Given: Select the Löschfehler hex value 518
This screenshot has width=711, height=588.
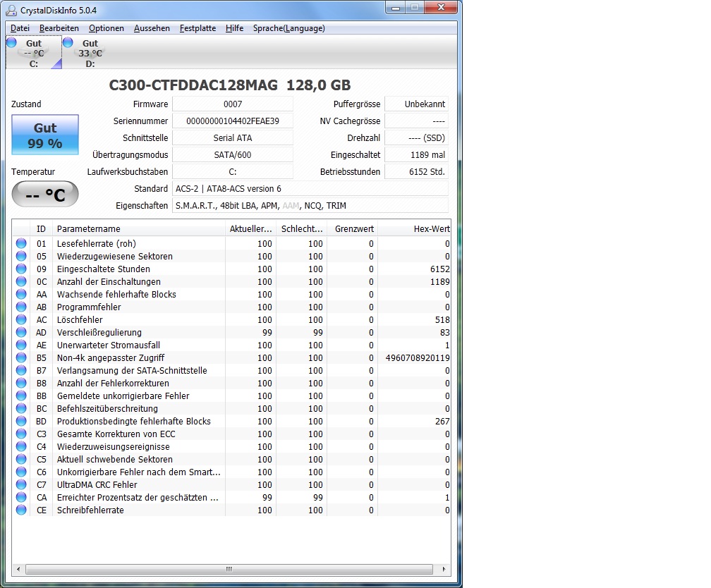Looking at the screenshot, I should point(442,319).
